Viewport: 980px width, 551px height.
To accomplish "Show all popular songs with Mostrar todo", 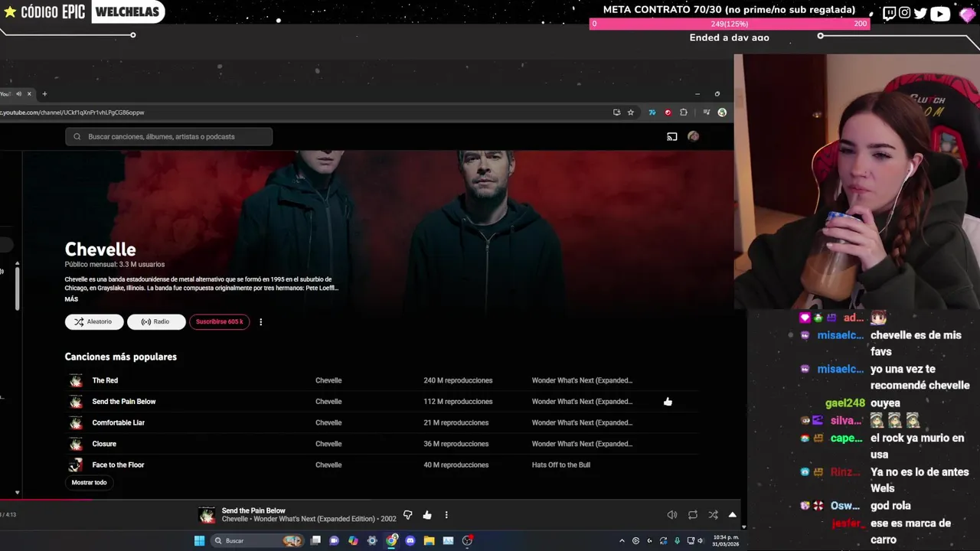I will [89, 483].
